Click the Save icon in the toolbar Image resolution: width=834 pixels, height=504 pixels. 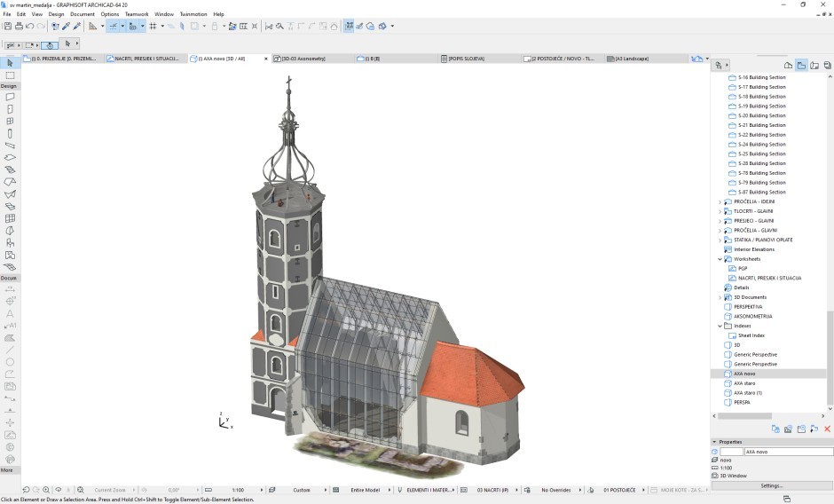(x=7, y=27)
